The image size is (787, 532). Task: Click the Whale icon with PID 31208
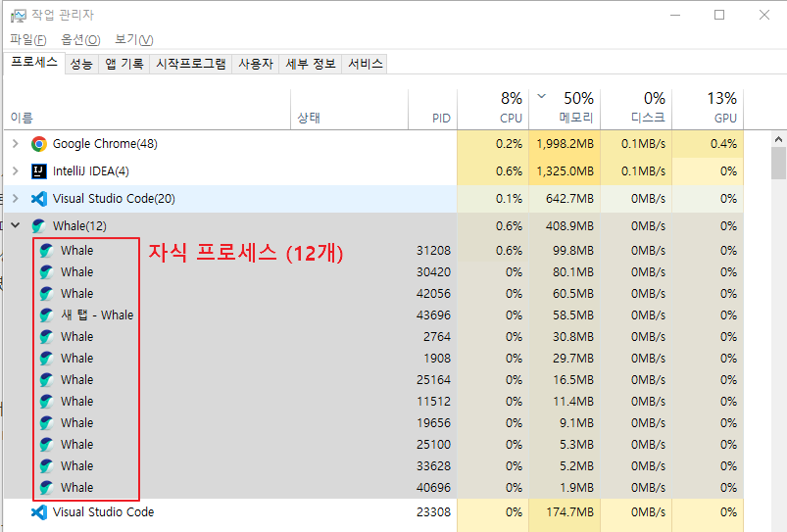point(46,251)
